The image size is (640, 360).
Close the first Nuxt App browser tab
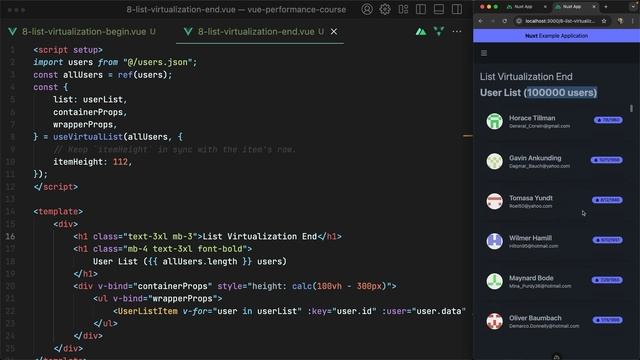point(545,7)
